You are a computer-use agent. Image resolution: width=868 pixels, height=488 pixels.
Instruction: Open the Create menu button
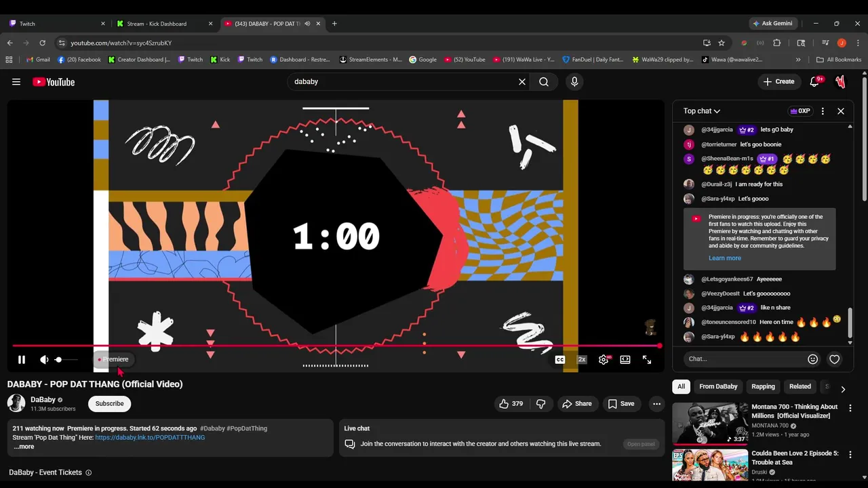point(778,81)
